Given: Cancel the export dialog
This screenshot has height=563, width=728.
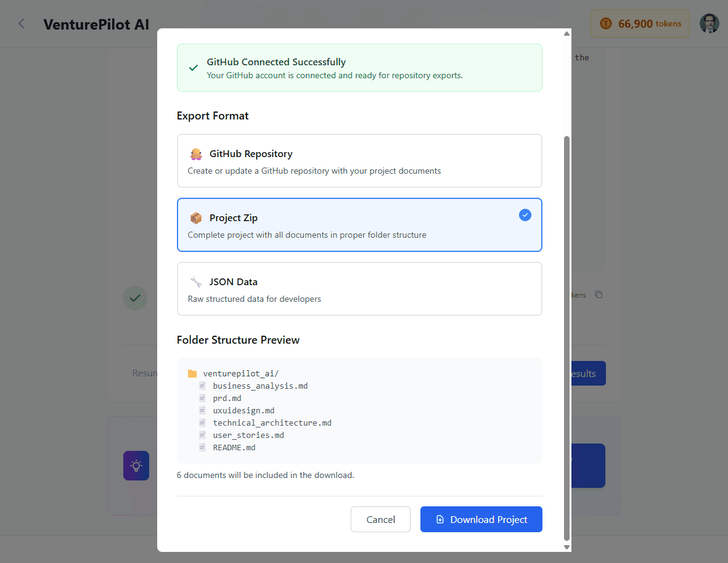Looking at the screenshot, I should pyautogui.click(x=380, y=519).
